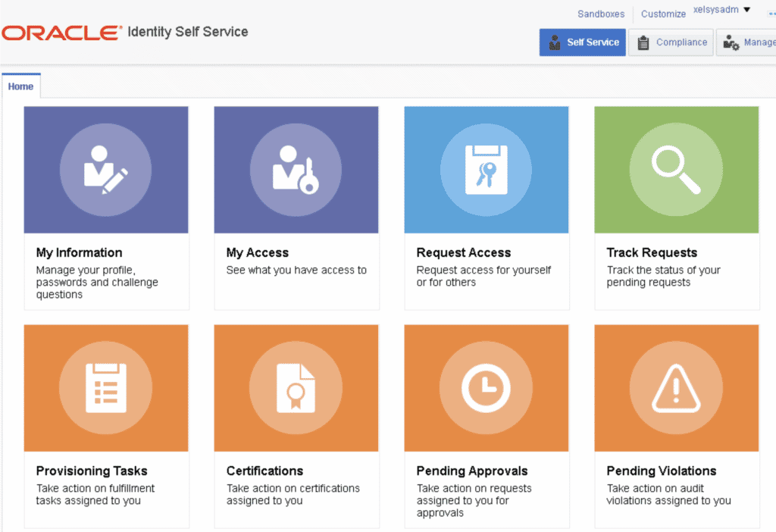Select the Provisioning Tasks list icon
The width and height of the screenshot is (776, 532).
tap(105, 387)
